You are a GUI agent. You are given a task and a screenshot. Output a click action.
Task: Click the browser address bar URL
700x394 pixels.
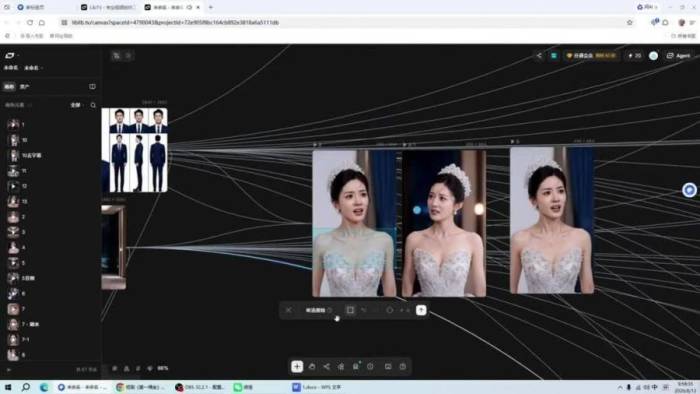point(175,22)
